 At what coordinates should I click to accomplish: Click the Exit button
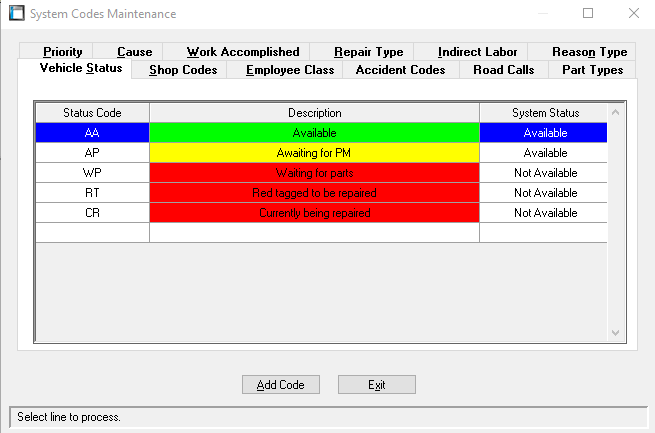point(376,385)
